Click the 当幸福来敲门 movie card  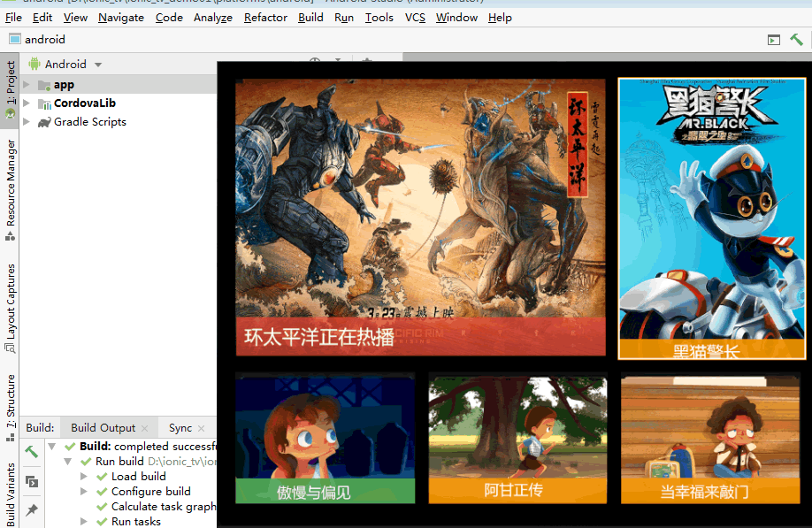point(710,440)
